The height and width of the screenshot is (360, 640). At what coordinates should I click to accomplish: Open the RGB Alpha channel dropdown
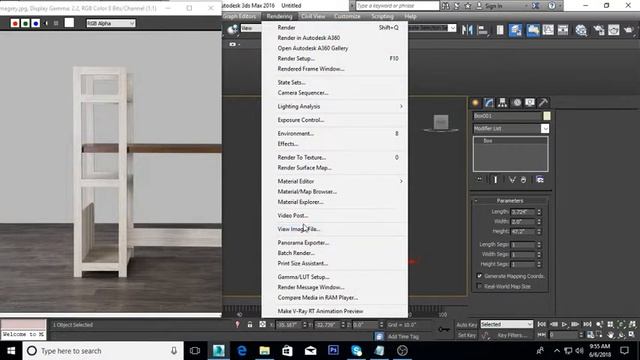[x=111, y=23]
